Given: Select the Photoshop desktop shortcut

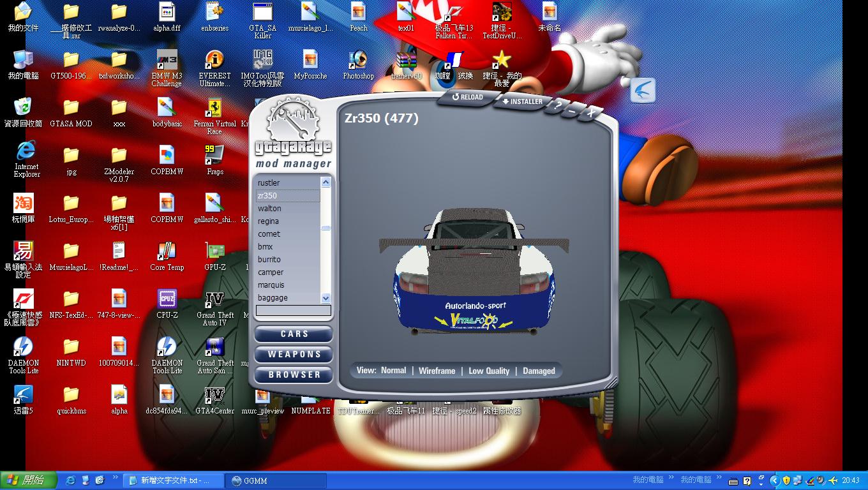Looking at the screenshot, I should pos(358,64).
